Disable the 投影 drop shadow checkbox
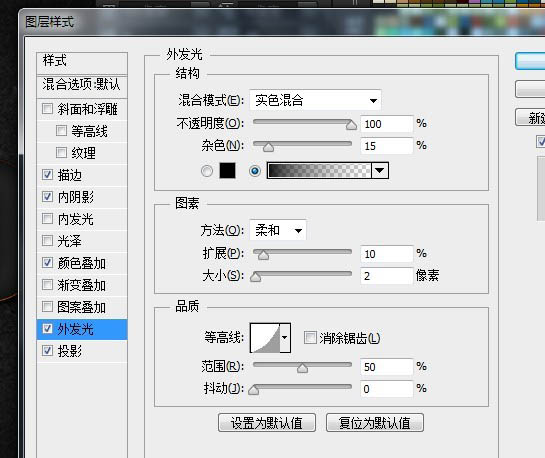Screen dimensions: 545x458 [x=47, y=350]
